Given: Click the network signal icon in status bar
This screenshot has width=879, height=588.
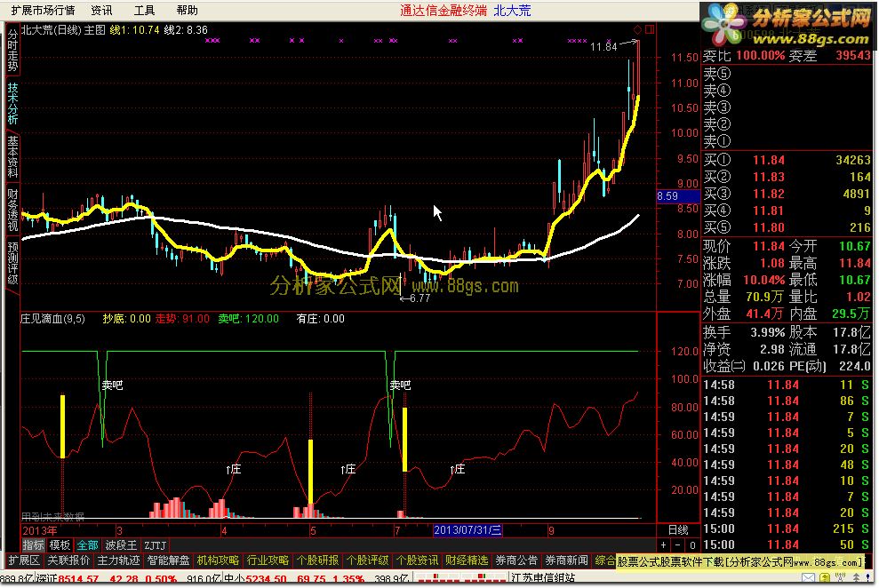Looking at the screenshot, I should (x=840, y=578).
